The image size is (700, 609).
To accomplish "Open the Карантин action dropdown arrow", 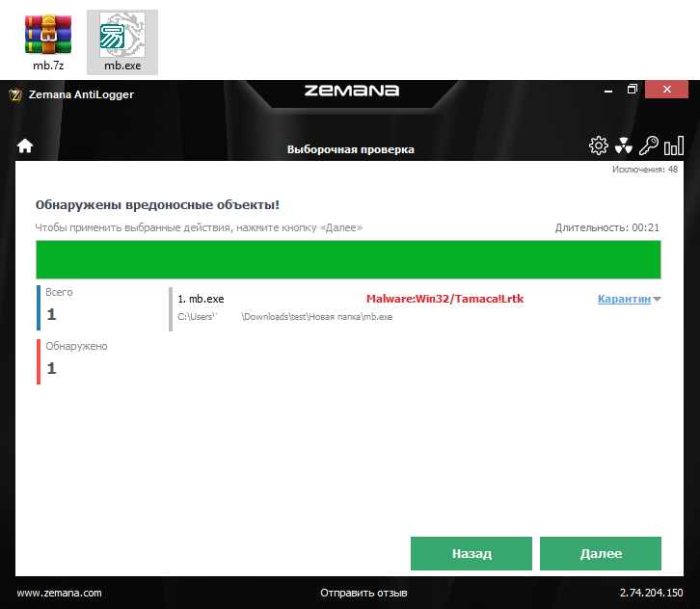I will point(657,300).
